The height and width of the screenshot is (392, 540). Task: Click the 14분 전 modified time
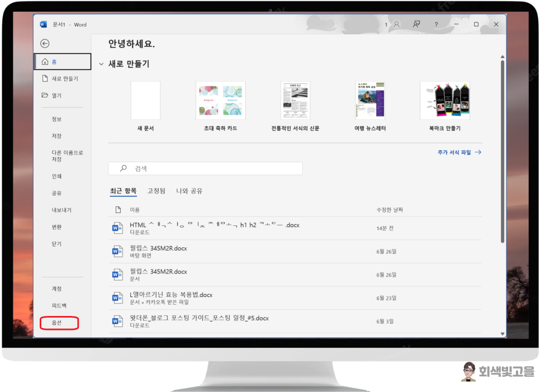[385, 228]
